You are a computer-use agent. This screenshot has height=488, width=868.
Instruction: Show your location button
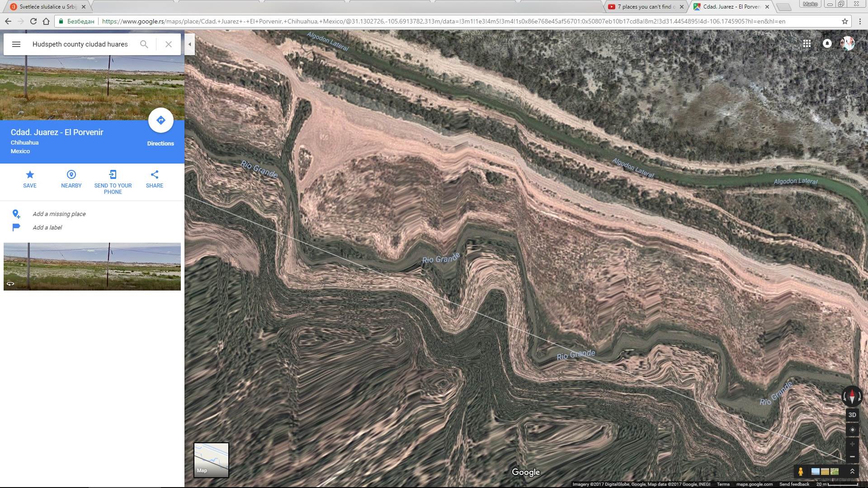[852, 430]
